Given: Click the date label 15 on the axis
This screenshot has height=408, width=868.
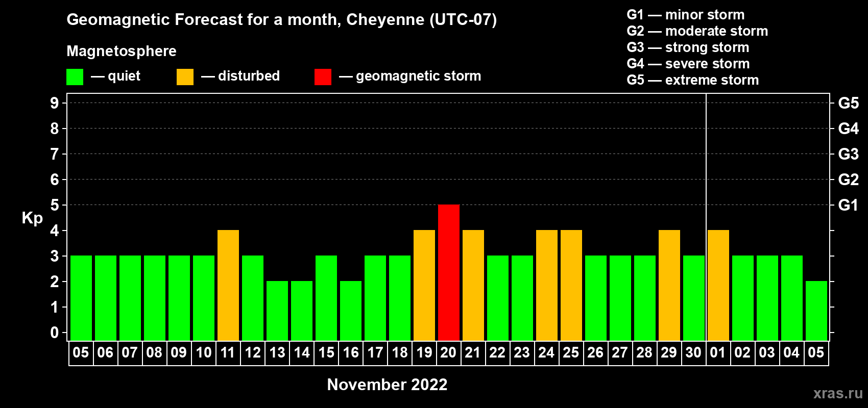Looking at the screenshot, I should [326, 352].
